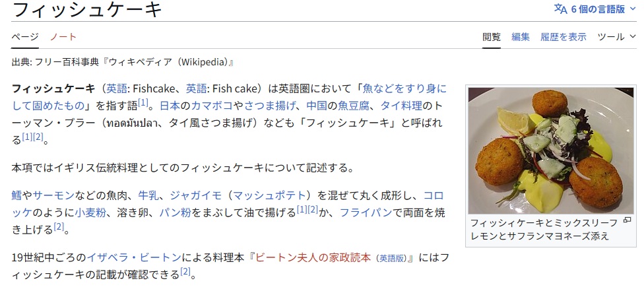This screenshot has width=644, height=295.
Task: Follow the カマボコ link
Action: click(x=213, y=105)
